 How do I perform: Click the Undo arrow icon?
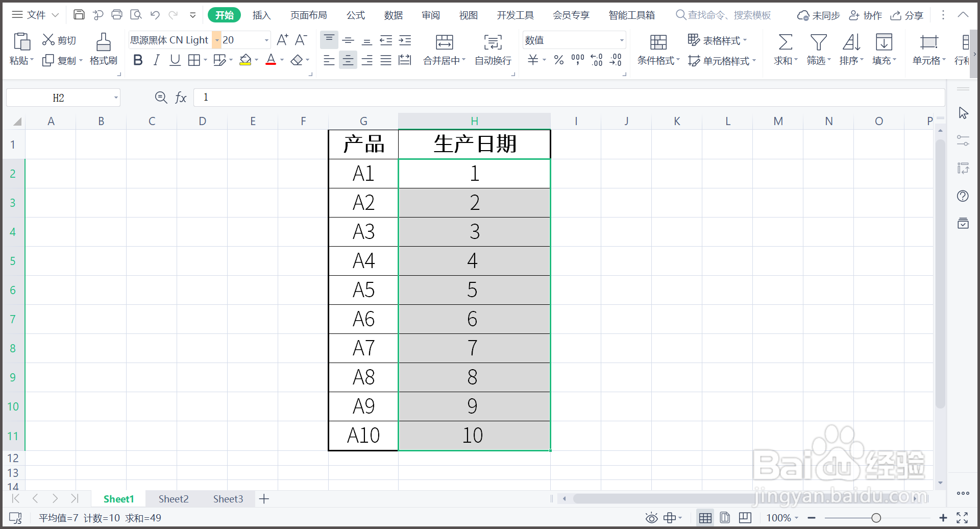click(x=155, y=15)
